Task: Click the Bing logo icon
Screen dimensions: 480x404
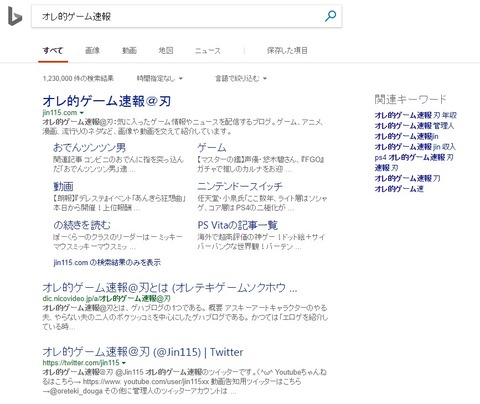Action: pyautogui.click(x=15, y=16)
